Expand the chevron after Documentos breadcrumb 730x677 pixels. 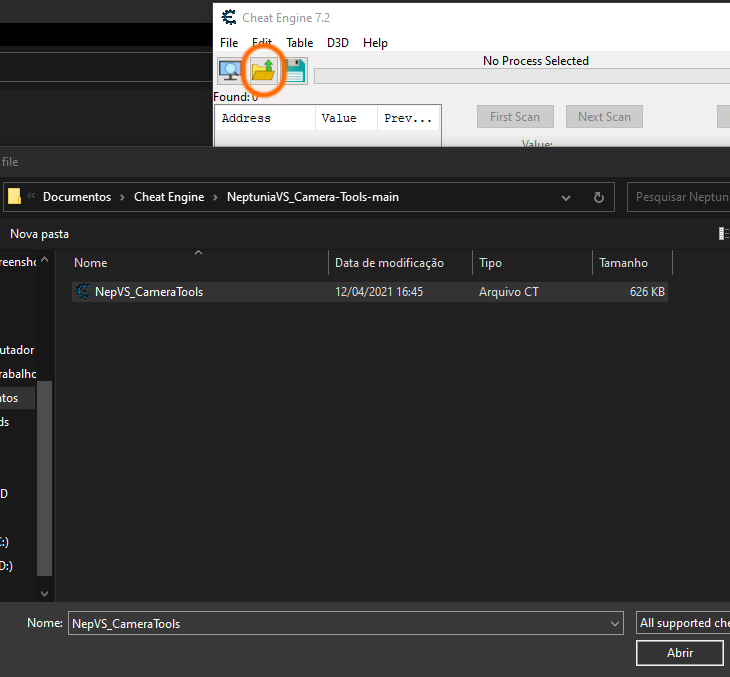pos(122,197)
